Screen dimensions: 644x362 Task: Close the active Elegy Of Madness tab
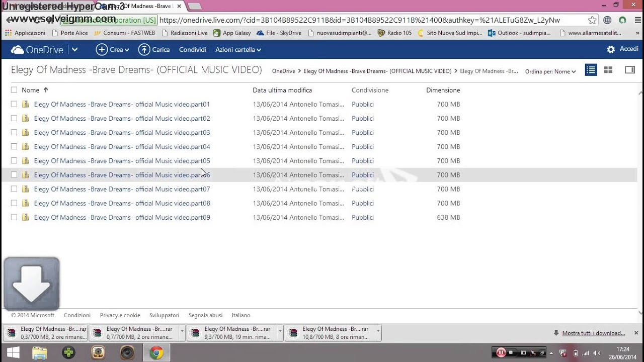coord(179,6)
